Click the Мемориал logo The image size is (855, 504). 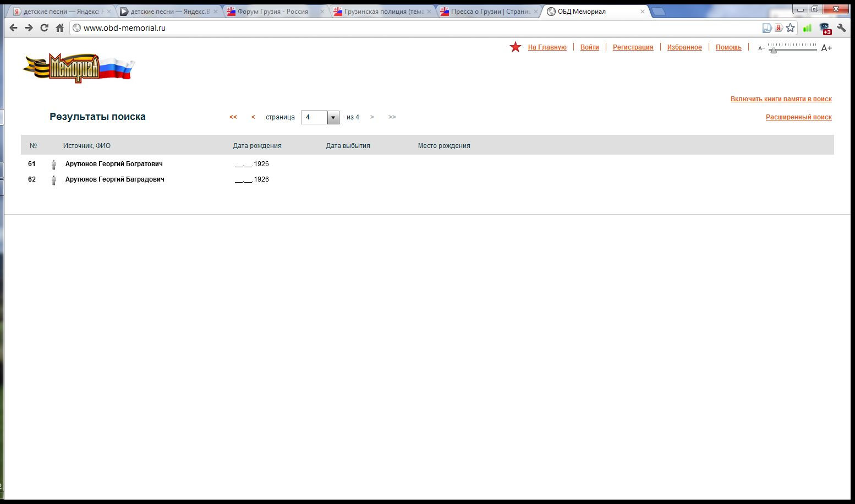tap(78, 68)
